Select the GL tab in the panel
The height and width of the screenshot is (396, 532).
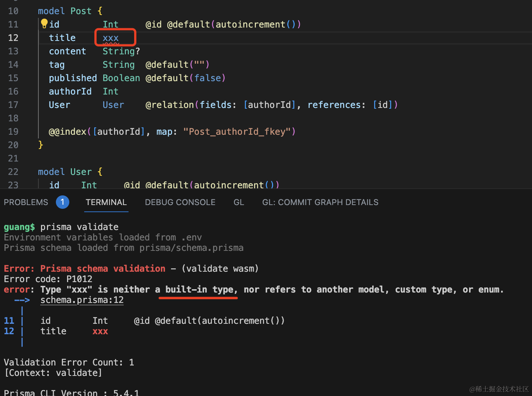pyautogui.click(x=239, y=202)
